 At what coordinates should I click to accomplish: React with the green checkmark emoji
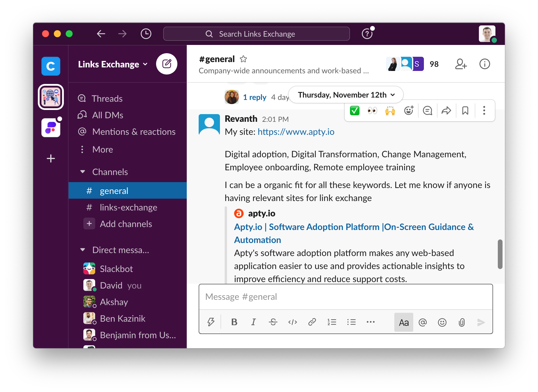coord(355,111)
